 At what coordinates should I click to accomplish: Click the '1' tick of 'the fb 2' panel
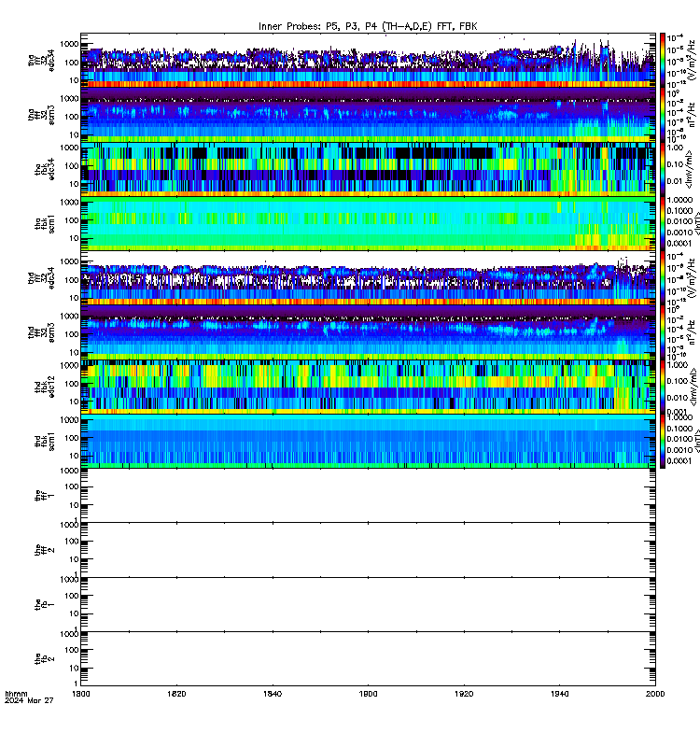click(77, 684)
